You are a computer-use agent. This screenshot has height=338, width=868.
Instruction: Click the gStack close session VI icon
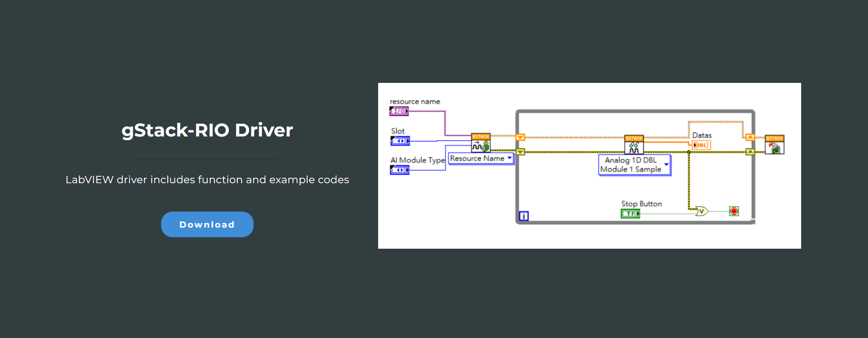(774, 145)
